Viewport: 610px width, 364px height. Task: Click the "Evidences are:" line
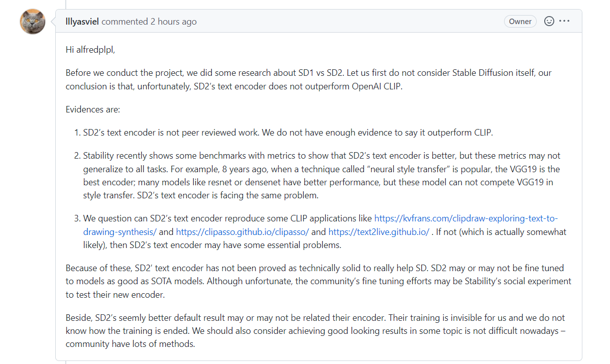click(93, 109)
